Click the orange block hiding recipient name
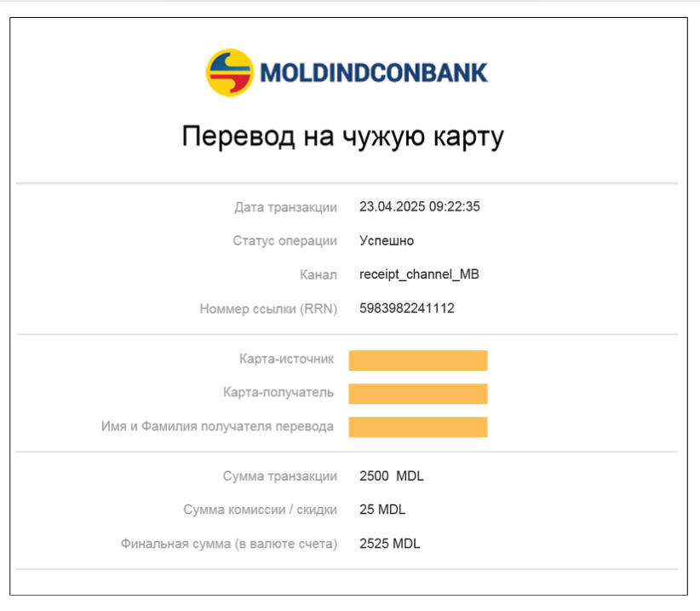700x611 pixels. pyautogui.click(x=418, y=427)
